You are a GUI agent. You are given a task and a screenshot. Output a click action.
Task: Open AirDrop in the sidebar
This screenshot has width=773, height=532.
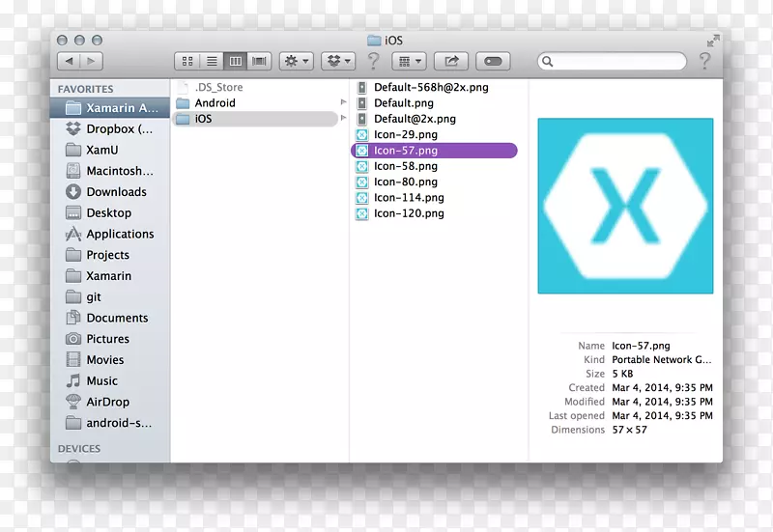(110, 402)
